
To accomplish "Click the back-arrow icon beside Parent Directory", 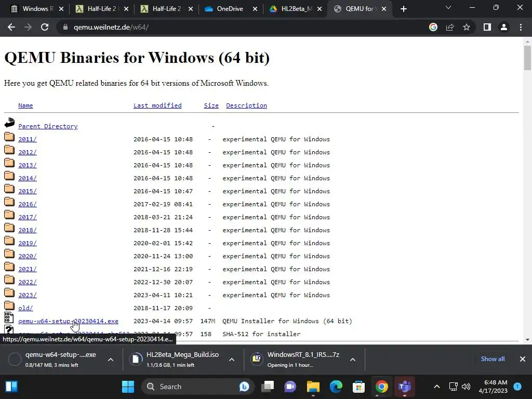I will (9, 123).
